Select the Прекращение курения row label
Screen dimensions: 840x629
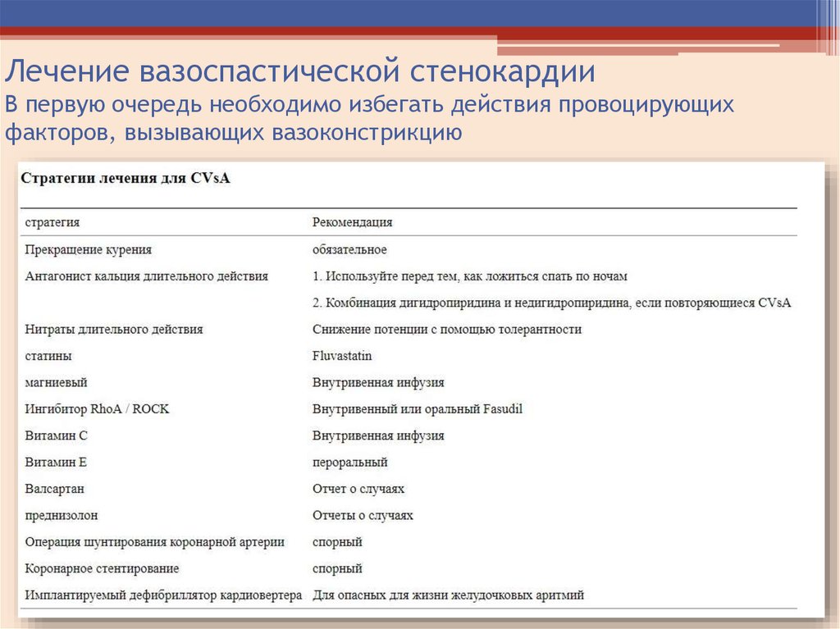point(89,249)
